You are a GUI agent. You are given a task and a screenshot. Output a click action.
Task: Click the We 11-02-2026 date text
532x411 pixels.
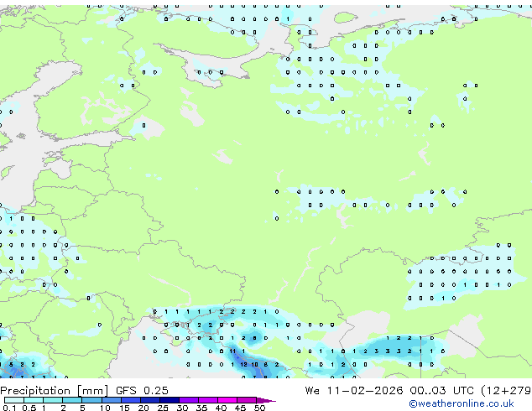point(354,391)
